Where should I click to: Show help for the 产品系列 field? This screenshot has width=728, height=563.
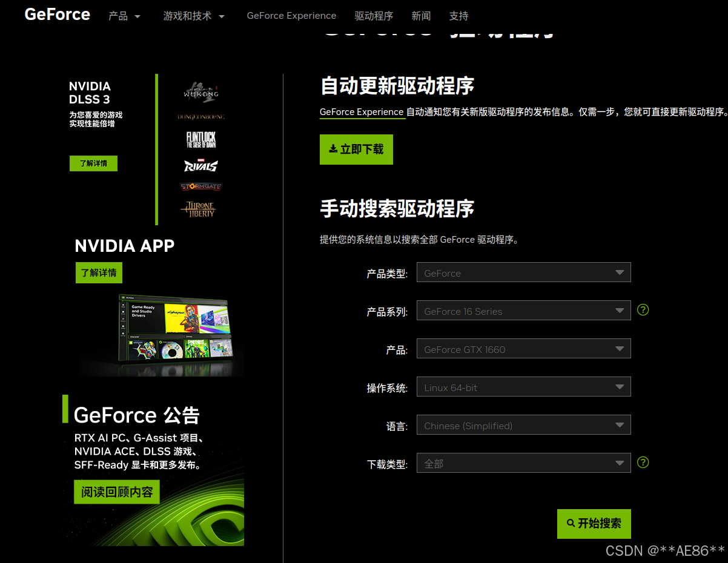click(x=643, y=310)
